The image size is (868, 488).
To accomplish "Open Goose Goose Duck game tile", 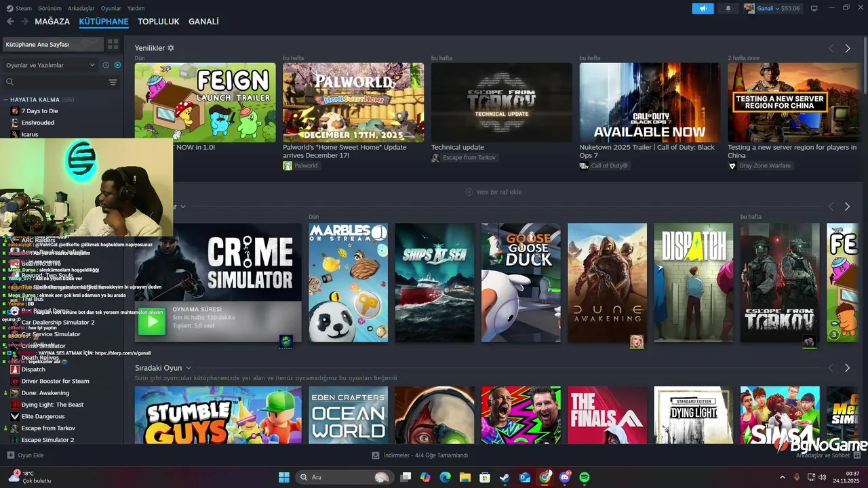I will point(521,283).
